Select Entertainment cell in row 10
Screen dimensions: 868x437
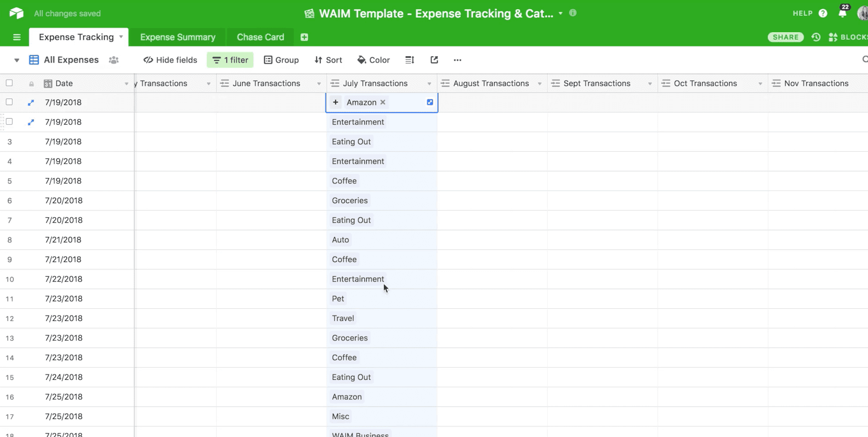pos(382,279)
